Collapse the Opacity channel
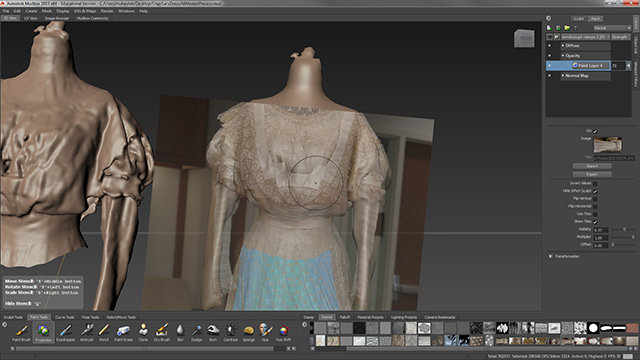640x360 pixels. [x=563, y=56]
